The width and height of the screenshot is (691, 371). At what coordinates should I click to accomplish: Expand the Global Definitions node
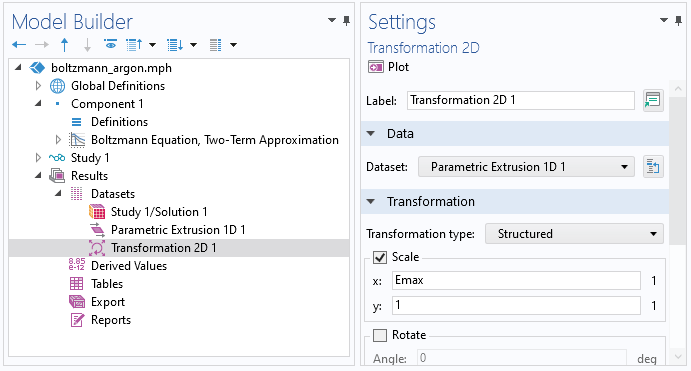click(x=38, y=85)
